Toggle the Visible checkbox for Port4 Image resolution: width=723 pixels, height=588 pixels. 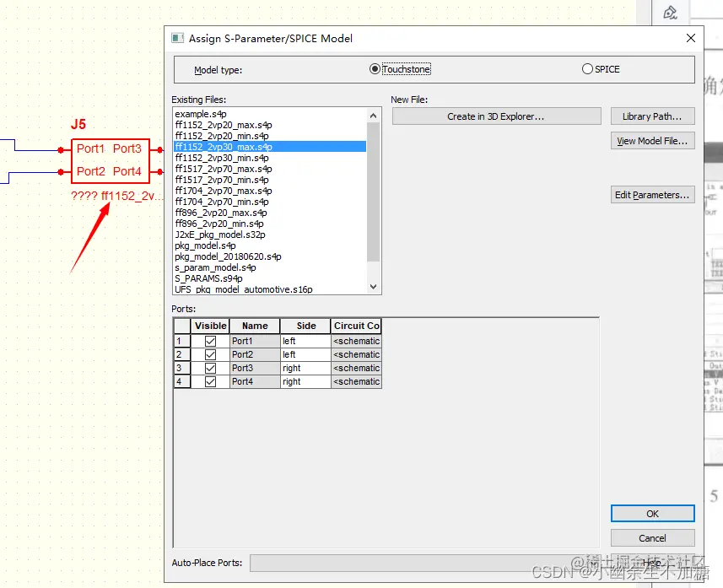[210, 382]
